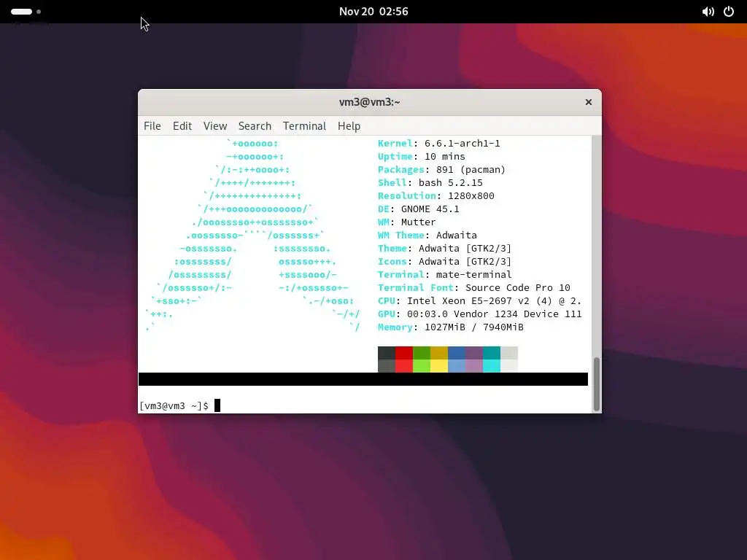Click the dark red color block

tap(403, 353)
